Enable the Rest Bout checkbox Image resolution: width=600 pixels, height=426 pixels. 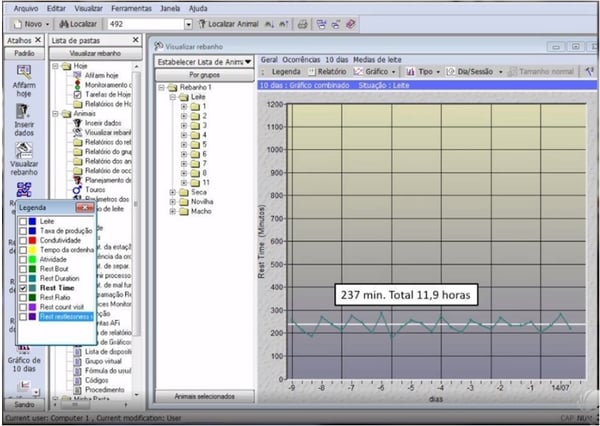point(23,269)
